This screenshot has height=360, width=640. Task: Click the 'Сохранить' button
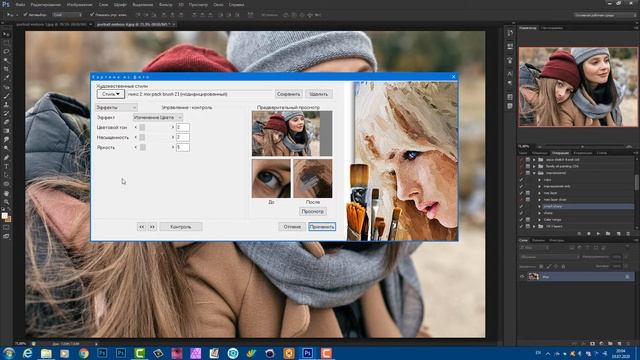[x=289, y=94]
